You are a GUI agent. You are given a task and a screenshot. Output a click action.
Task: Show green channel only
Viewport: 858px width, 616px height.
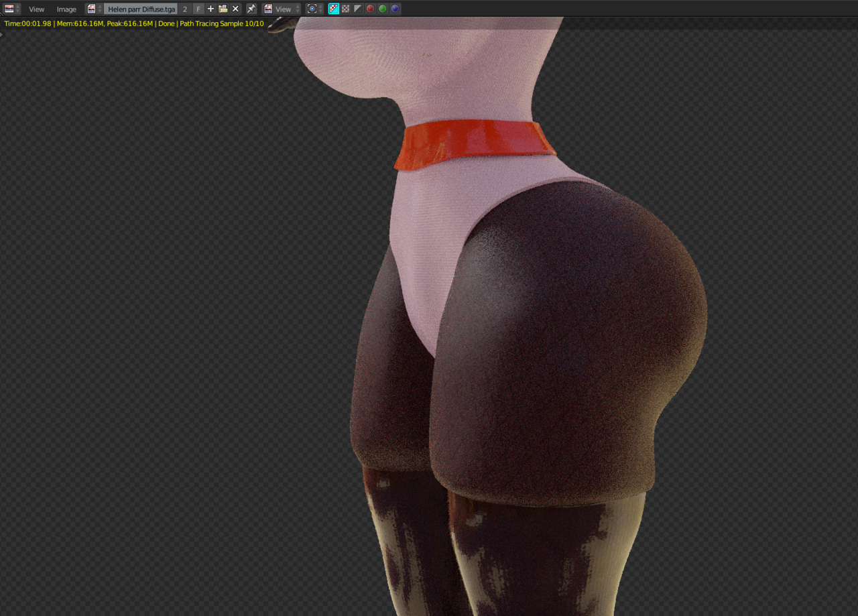[383, 9]
